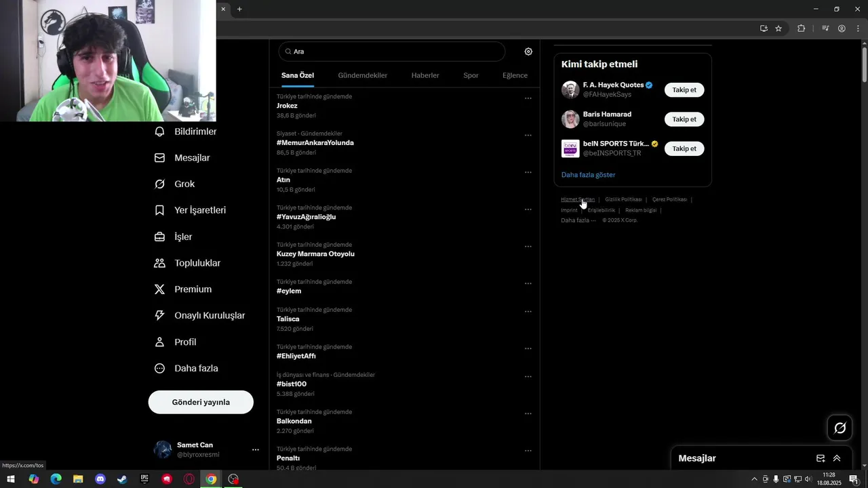Image resolution: width=868 pixels, height=488 pixels.
Task: Open a new browser tab
Action: pos(239,9)
